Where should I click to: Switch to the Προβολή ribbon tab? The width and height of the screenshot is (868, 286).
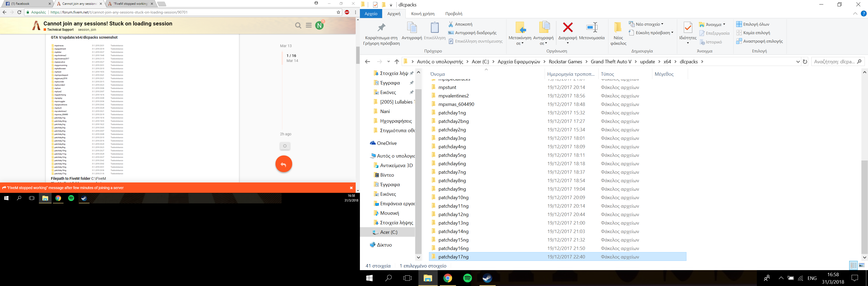(454, 14)
